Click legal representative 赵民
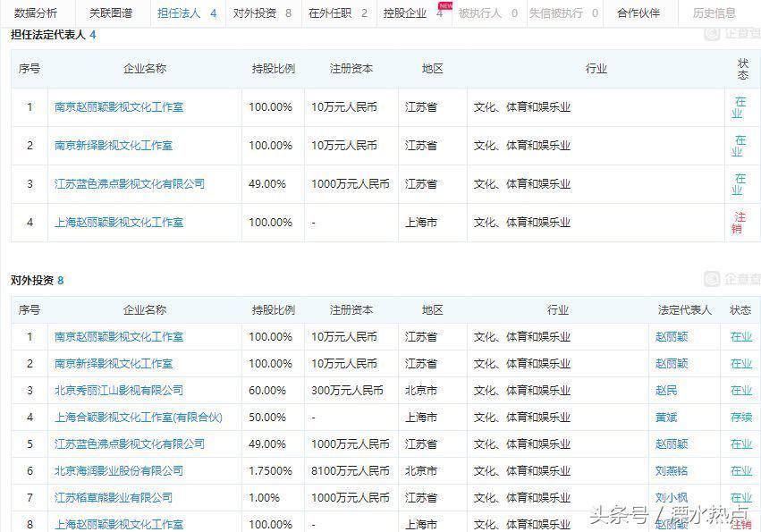Viewport: 761px width, 532px height. coord(666,391)
